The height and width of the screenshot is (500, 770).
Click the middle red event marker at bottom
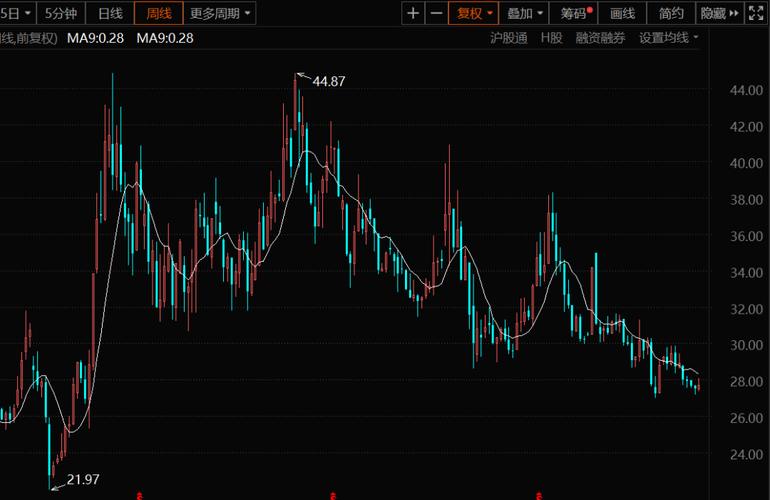(333, 494)
